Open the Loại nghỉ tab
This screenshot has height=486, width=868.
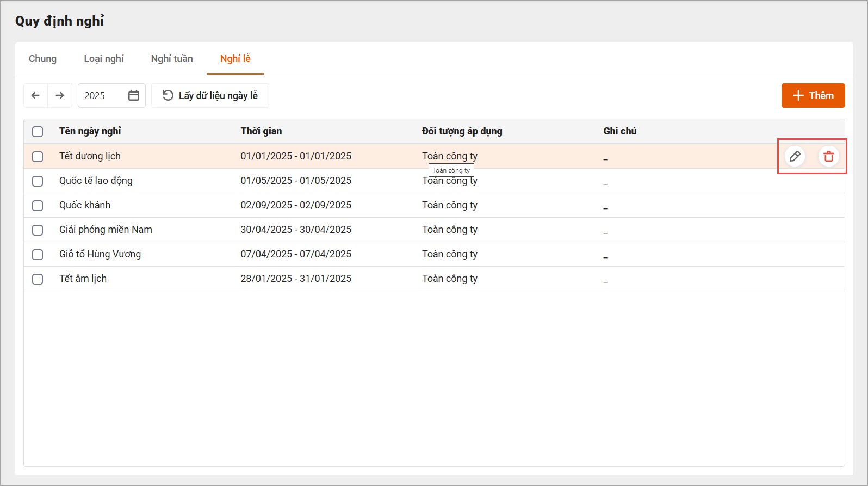[103, 59]
